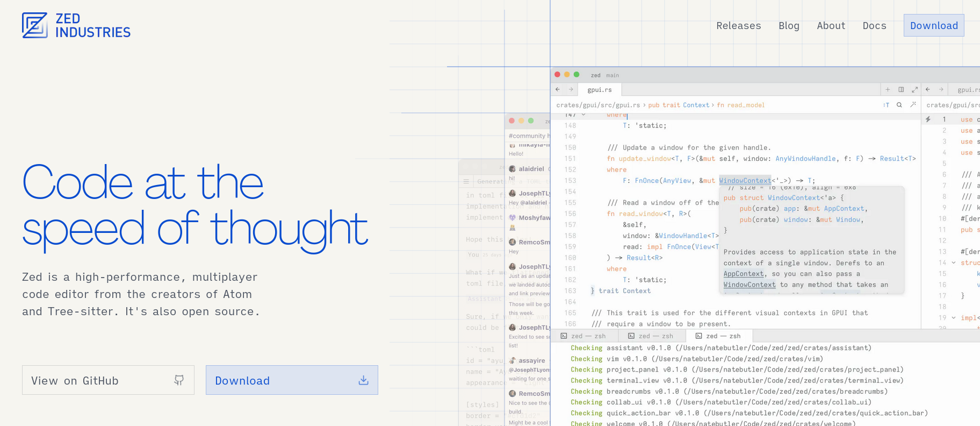Navigate to Docs

click(874, 26)
